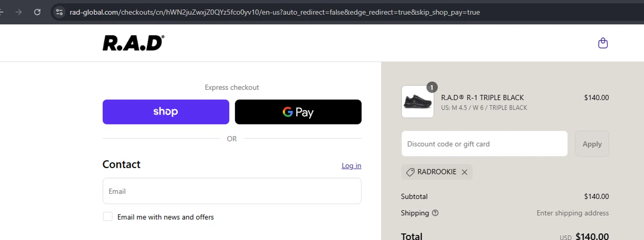Click the quantity badge on product thumbnail

[x=432, y=87]
